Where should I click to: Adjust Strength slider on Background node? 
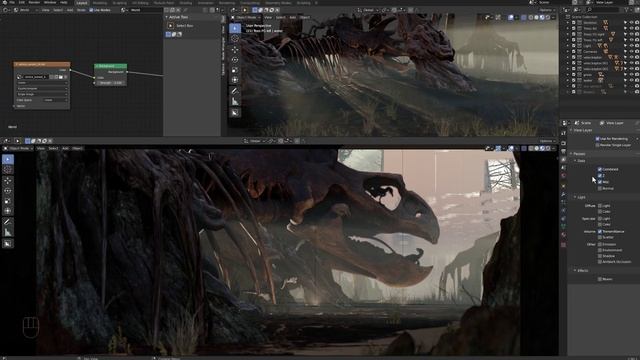click(x=111, y=83)
